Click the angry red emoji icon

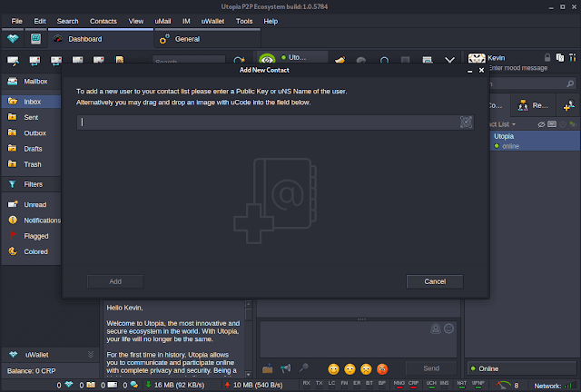click(382, 368)
